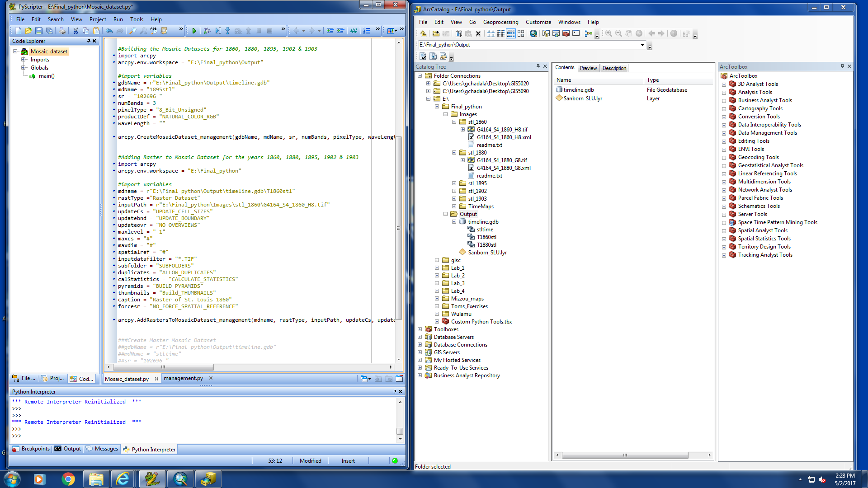
Task: Open a file with PyScripter folder icon
Action: pos(28,31)
